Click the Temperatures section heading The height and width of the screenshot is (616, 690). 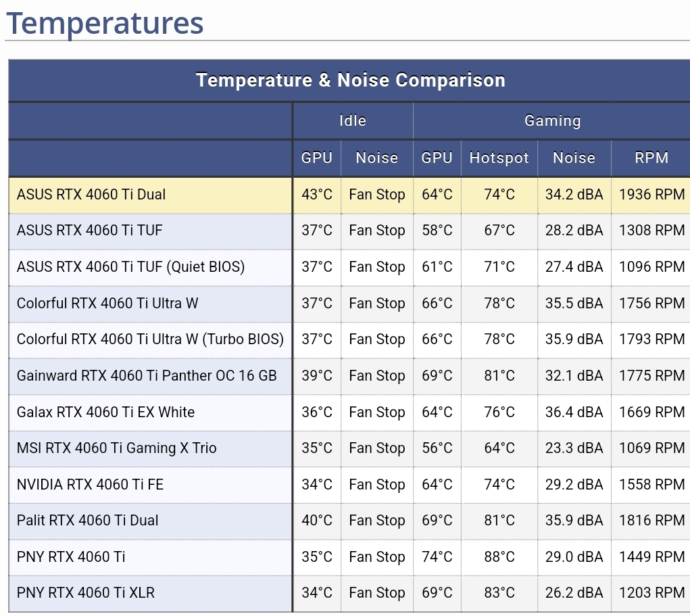(x=105, y=23)
